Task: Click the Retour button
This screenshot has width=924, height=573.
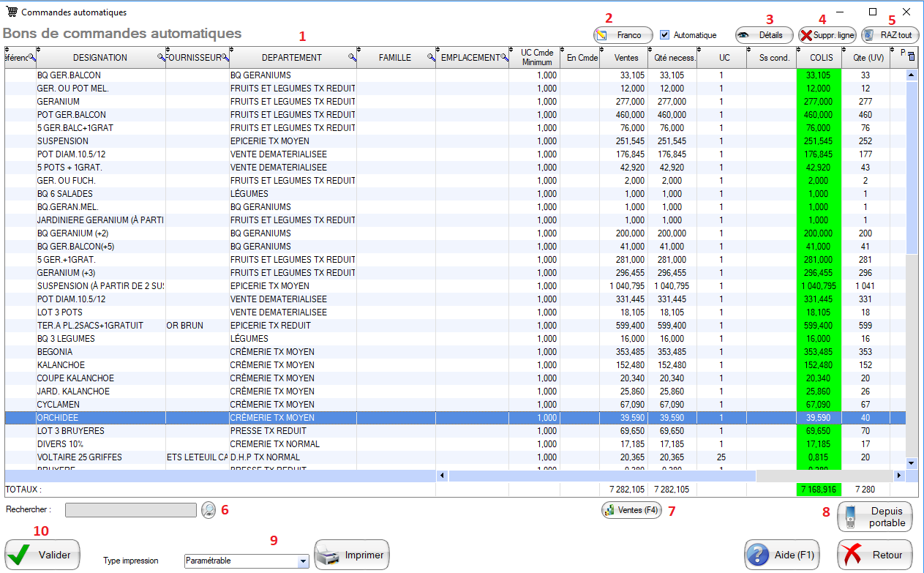Action: click(874, 555)
